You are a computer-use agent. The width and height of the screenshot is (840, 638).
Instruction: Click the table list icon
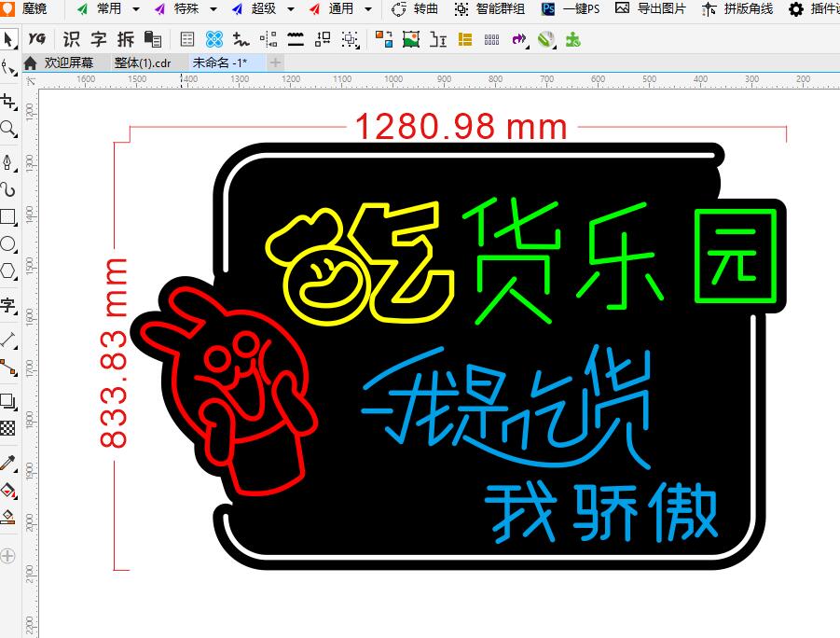pos(187,39)
